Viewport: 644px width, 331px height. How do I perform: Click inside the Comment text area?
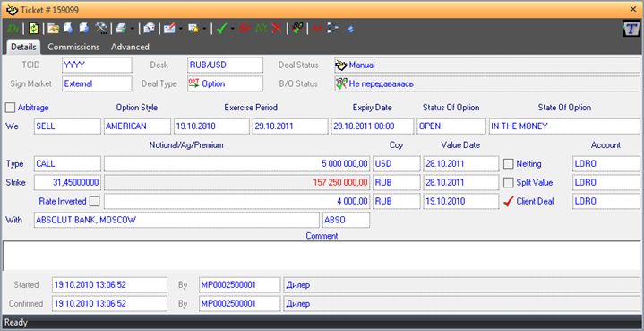tap(322, 256)
